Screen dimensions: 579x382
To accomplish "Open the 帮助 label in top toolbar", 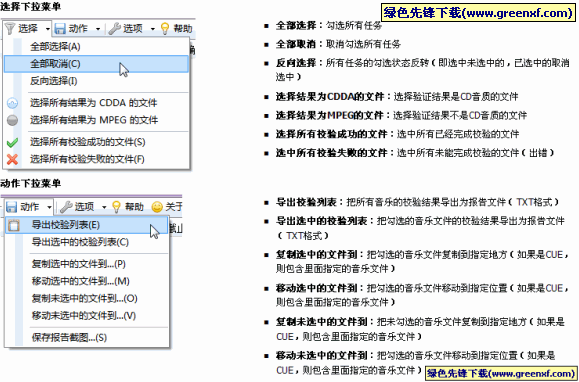I will [183, 29].
